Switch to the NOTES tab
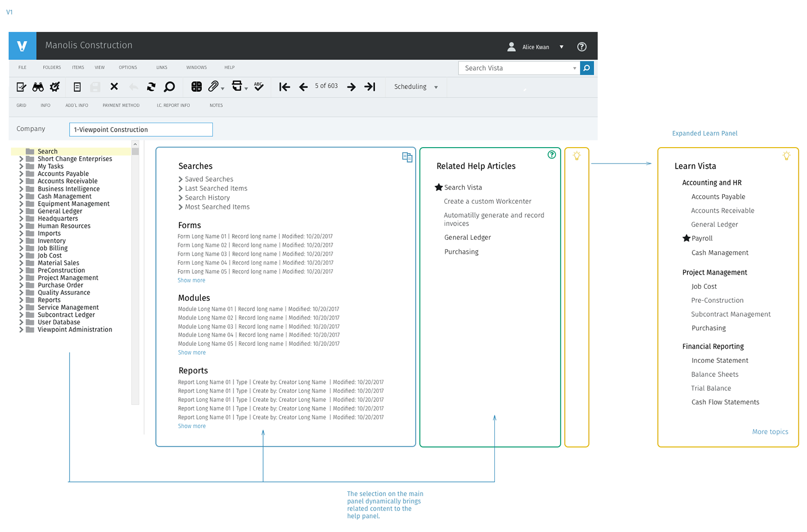Screen dimensions: 807x532 tap(216, 106)
